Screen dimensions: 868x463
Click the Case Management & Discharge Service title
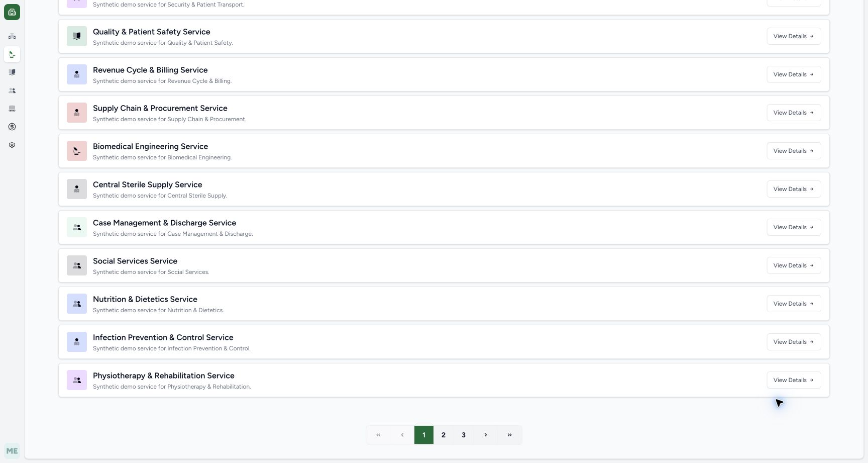click(164, 223)
